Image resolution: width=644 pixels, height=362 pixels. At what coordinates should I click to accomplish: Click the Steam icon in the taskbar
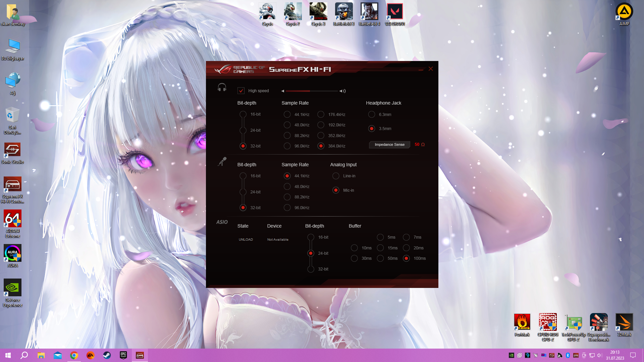(x=107, y=355)
